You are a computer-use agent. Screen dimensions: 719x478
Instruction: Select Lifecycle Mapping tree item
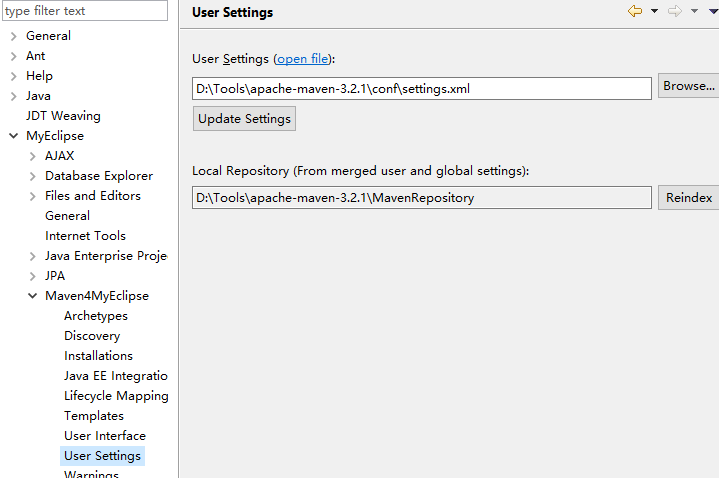point(116,396)
